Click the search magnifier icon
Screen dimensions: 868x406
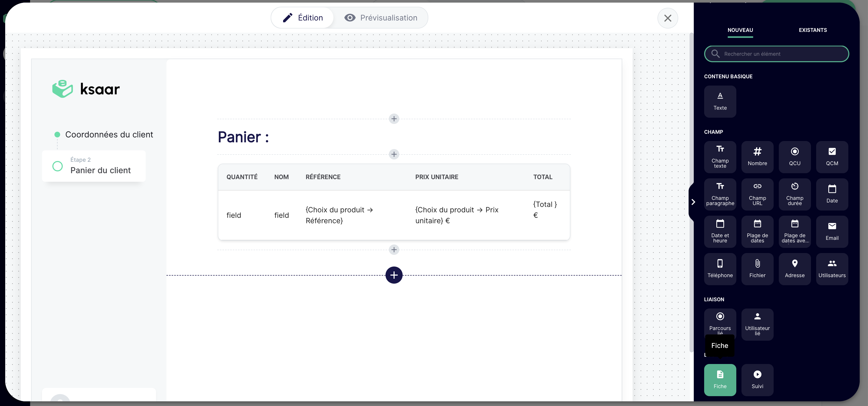[715, 54]
